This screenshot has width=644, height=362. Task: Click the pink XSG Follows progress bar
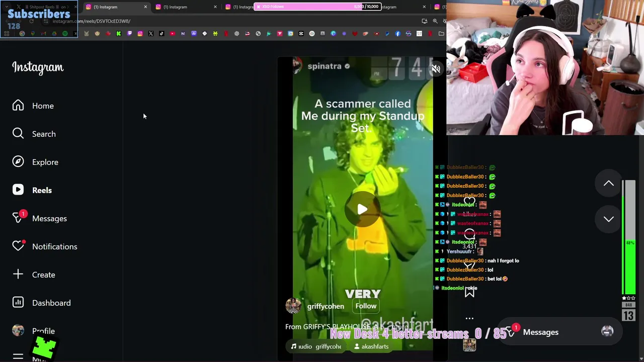[317, 7]
